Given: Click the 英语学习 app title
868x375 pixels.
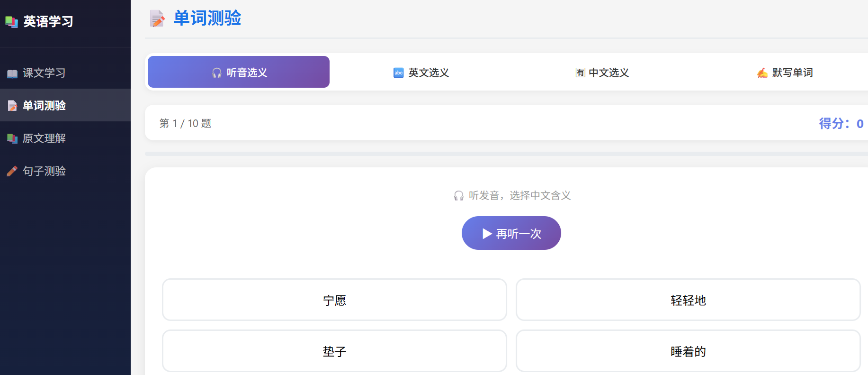Looking at the screenshot, I should click(x=48, y=21).
